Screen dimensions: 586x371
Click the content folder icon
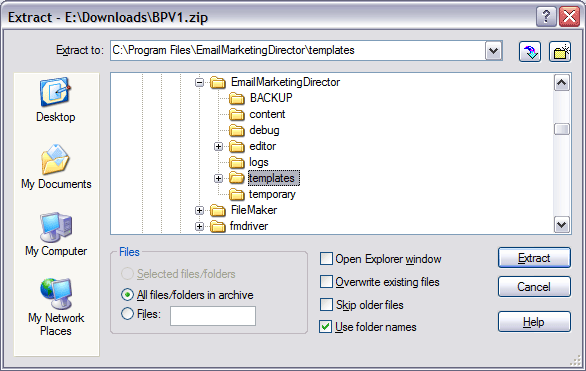[237, 114]
